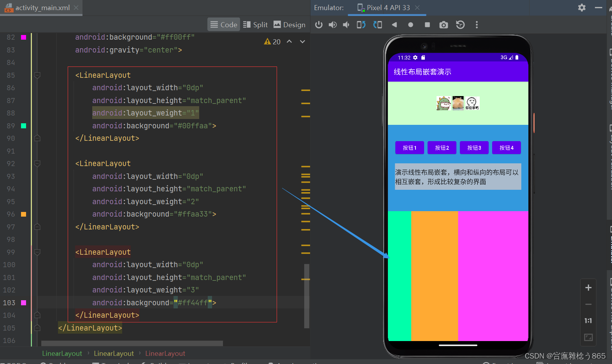Open emulator extended controls three-dot menu
612x364 pixels.
point(477,25)
